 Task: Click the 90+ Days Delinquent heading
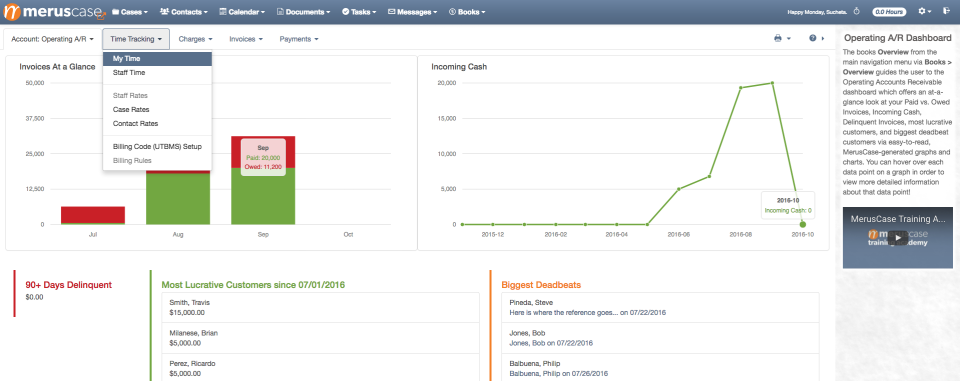(x=69, y=285)
